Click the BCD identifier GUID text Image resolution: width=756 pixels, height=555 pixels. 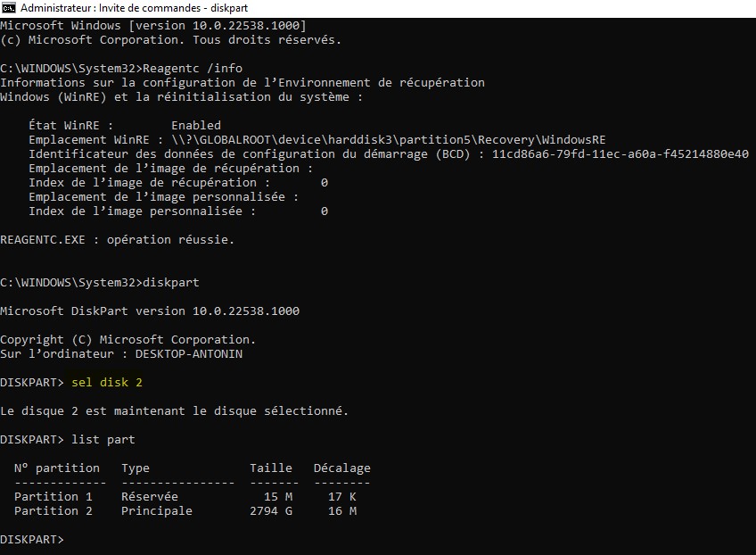(620, 154)
